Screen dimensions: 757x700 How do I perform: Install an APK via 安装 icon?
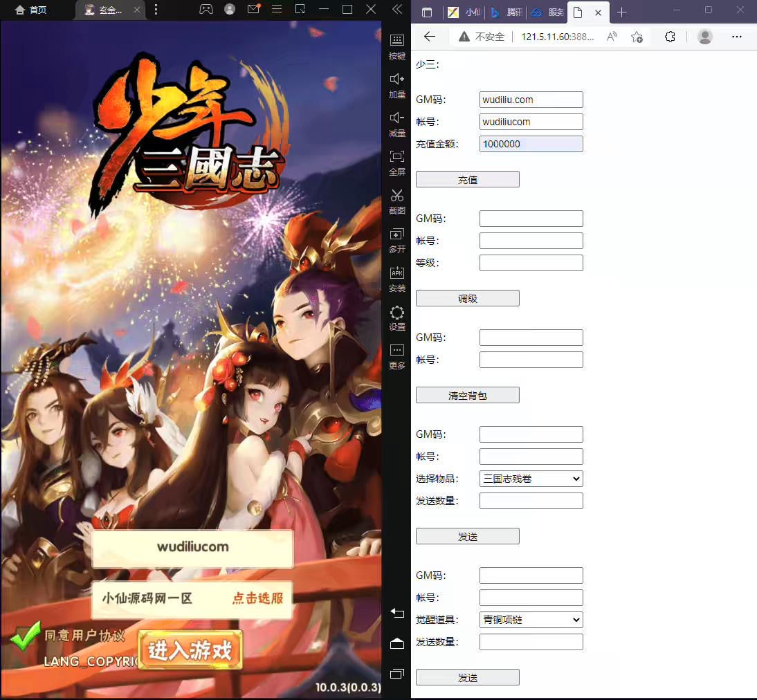pos(397,279)
